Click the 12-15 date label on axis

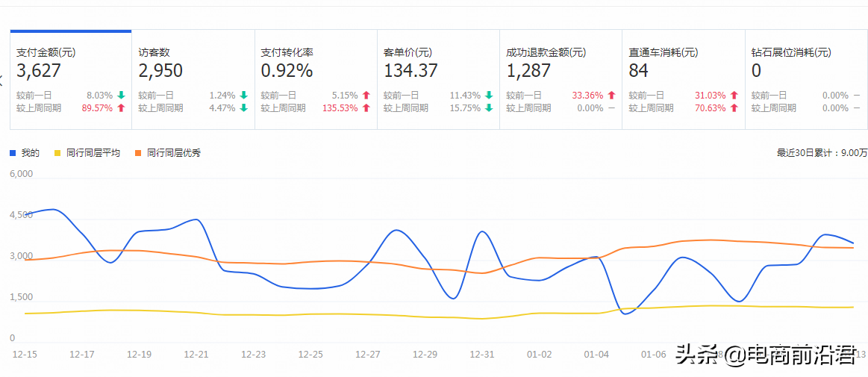(23, 355)
